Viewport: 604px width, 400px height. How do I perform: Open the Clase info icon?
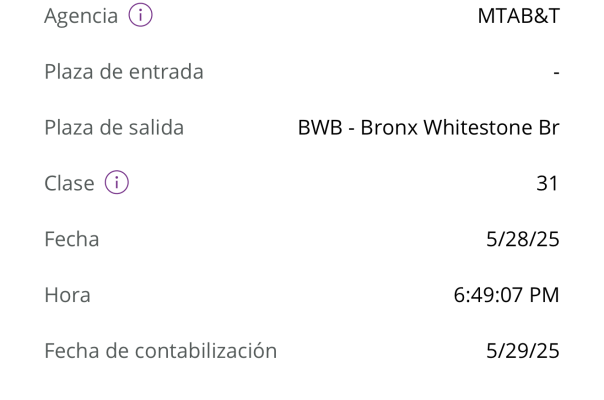117,182
